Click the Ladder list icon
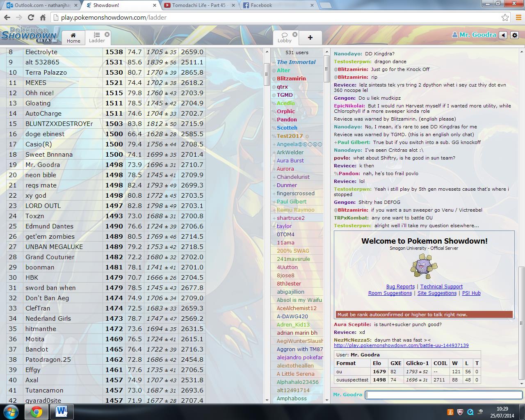525x420 pixels. click(x=97, y=34)
